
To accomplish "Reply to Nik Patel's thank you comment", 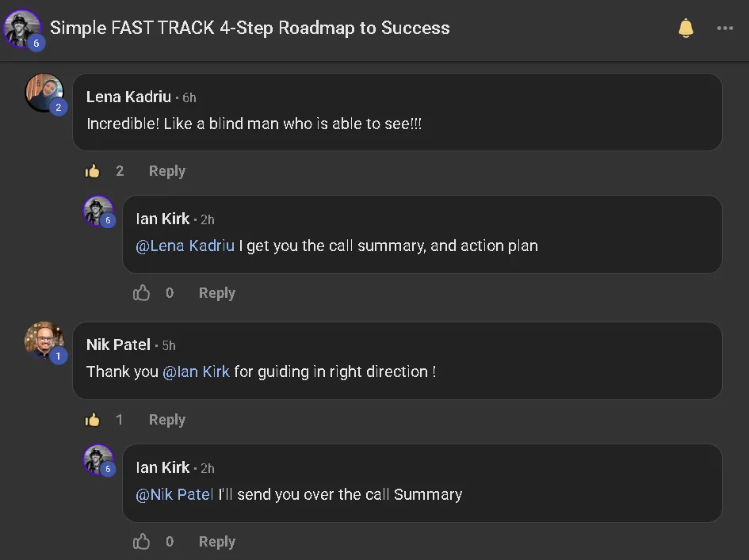I will 166,420.
